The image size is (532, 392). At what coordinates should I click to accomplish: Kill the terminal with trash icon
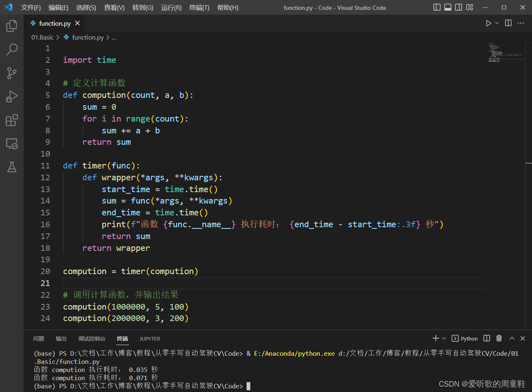click(x=499, y=338)
